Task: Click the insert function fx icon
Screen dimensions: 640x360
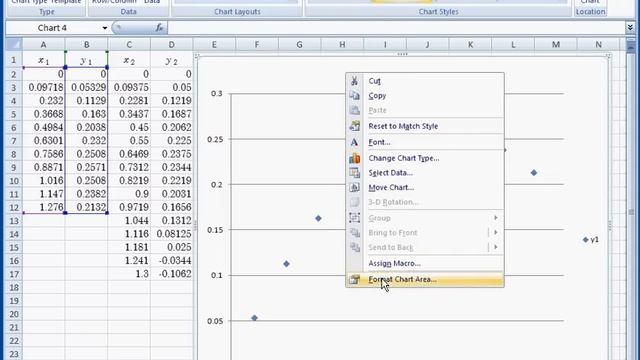Action: (159, 28)
